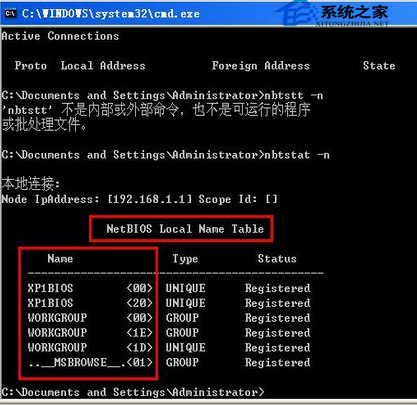Click the 'Name' table column header
The width and height of the screenshot is (417, 405).
pos(60,259)
